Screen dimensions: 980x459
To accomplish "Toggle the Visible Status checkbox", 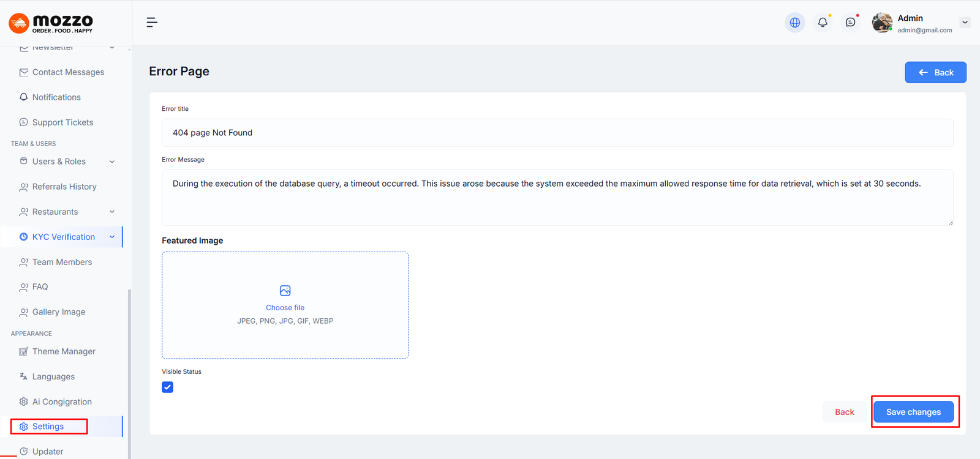I will (168, 387).
